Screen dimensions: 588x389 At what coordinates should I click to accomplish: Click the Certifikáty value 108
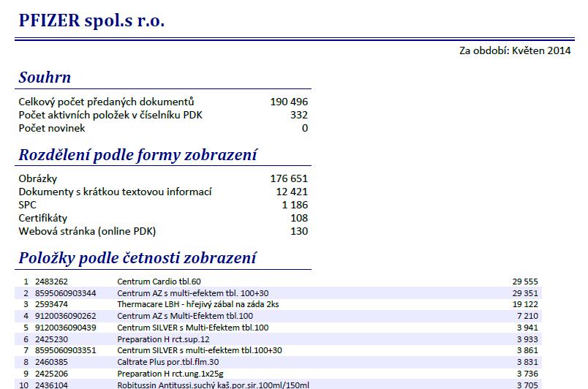tap(299, 218)
